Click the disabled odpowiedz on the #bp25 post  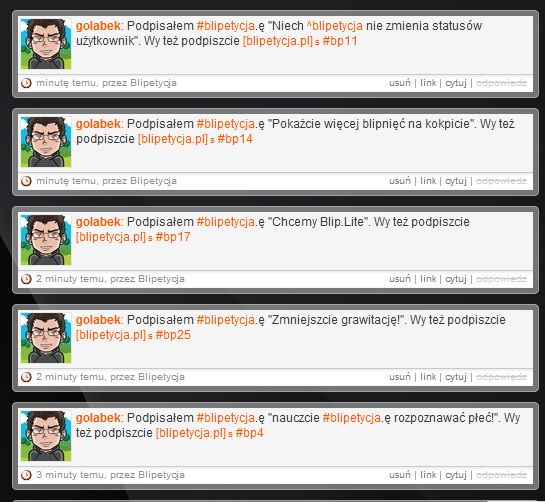click(502, 377)
